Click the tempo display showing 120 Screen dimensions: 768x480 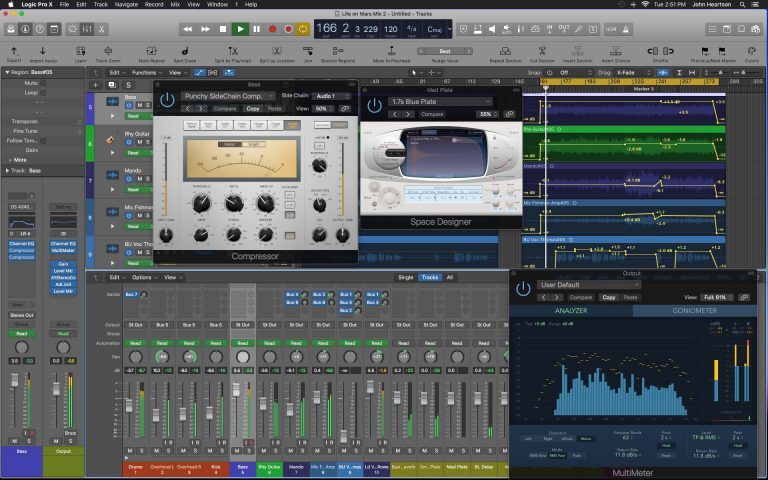pyautogui.click(x=391, y=28)
